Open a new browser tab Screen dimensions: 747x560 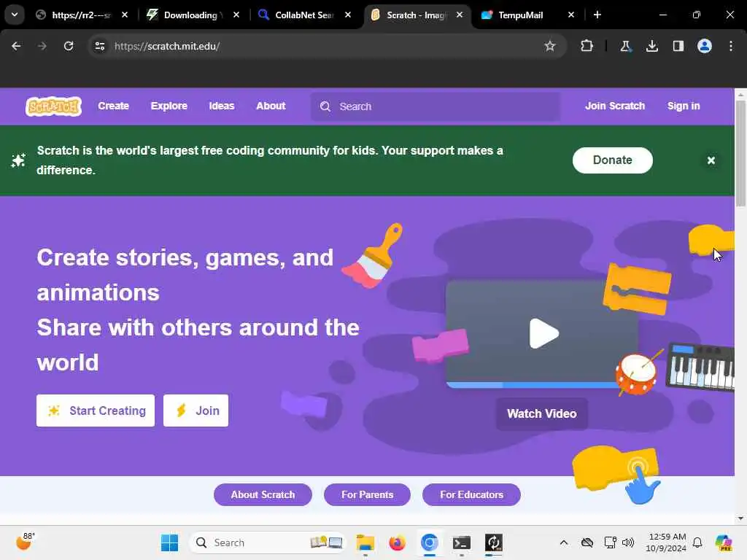point(597,15)
